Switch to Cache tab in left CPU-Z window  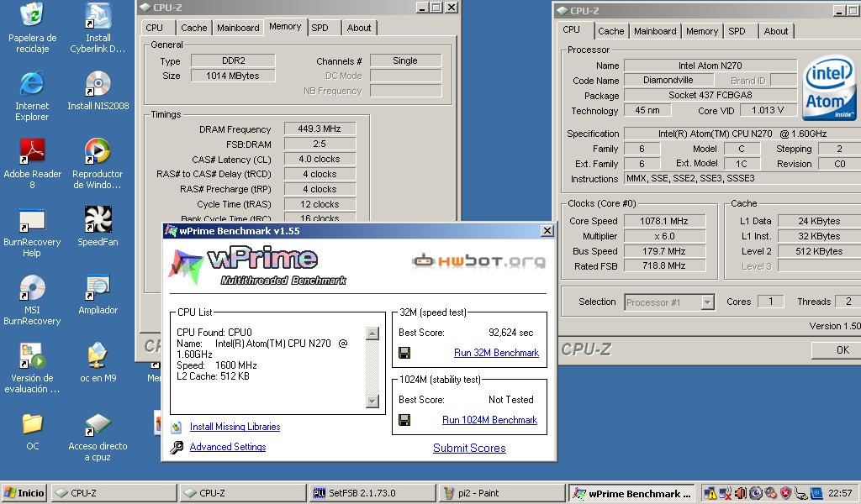pos(194,28)
